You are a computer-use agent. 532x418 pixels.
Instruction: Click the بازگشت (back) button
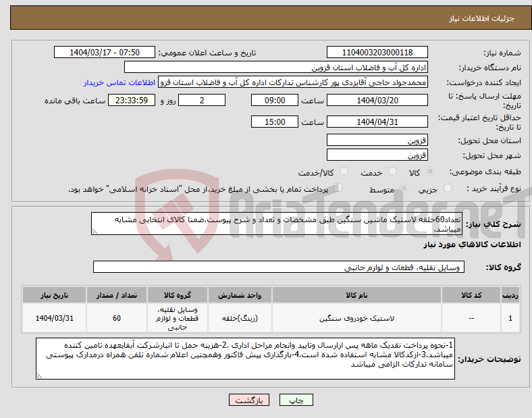249,400
